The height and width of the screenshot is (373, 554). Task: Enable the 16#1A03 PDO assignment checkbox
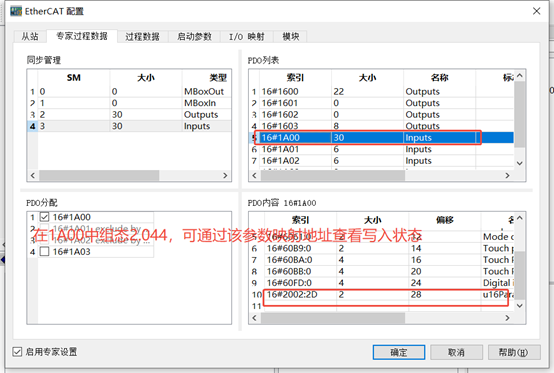tap(45, 251)
